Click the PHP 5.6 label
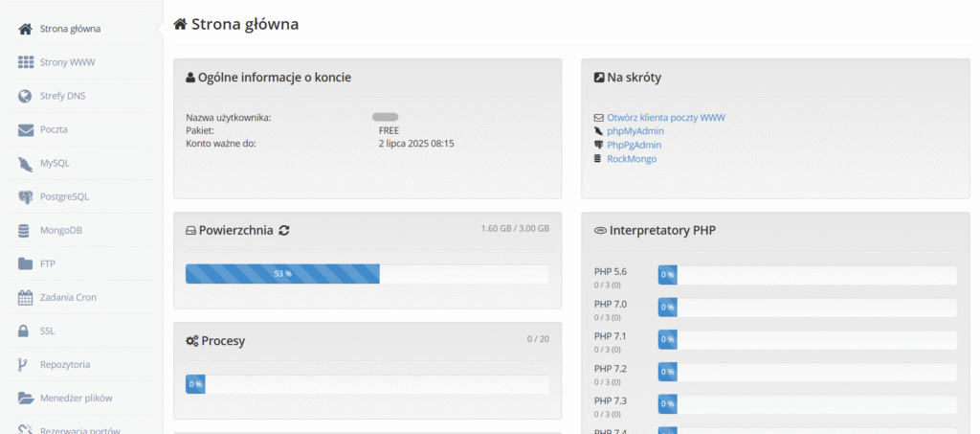Viewport: 980px width, 434px height. (611, 271)
